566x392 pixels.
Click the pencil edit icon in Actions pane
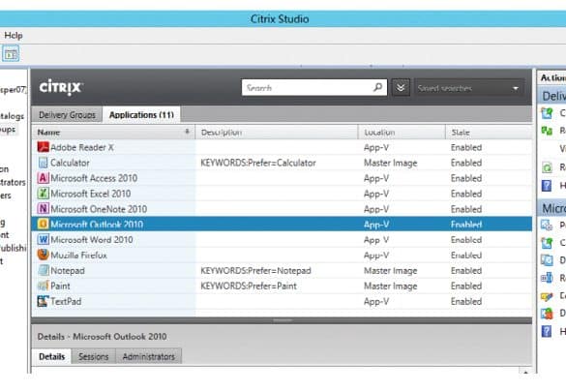(x=547, y=296)
